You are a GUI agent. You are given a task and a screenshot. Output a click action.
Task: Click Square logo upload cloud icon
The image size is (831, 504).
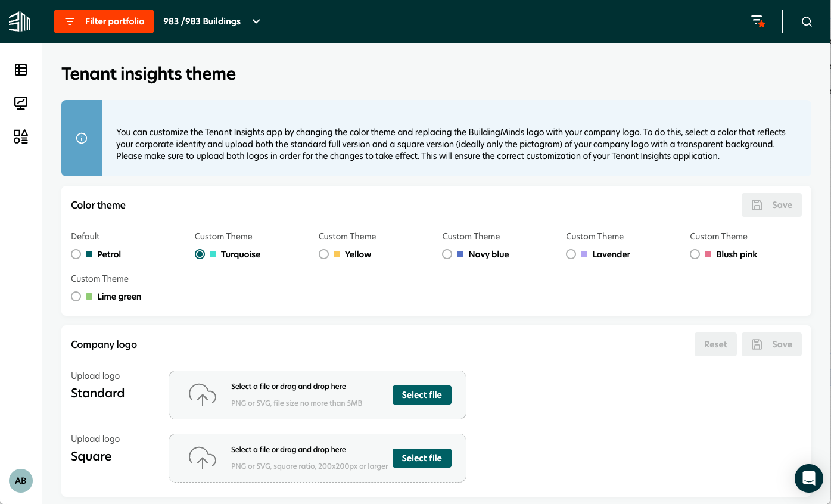[203, 458]
